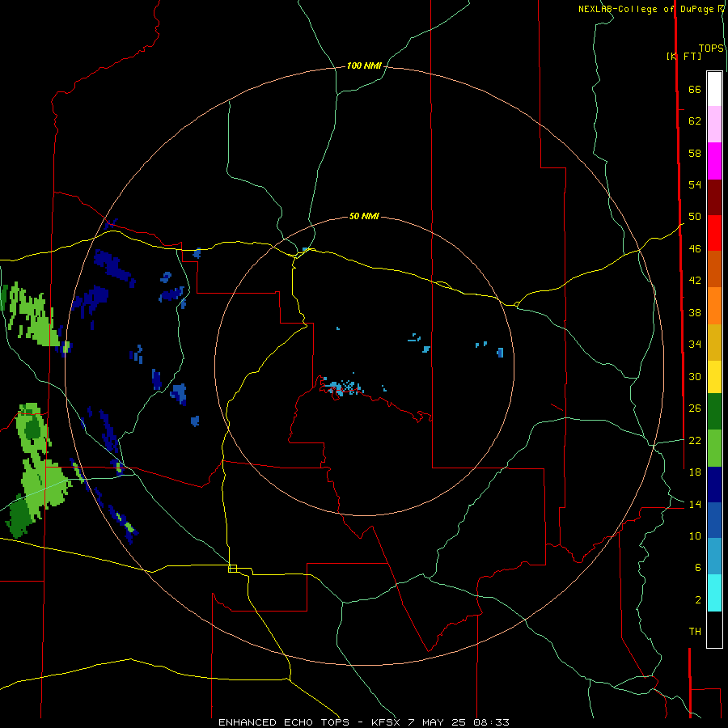The width and height of the screenshot is (728, 728).
Task: Click the 'KFSX' station identifier
Action: (385, 722)
